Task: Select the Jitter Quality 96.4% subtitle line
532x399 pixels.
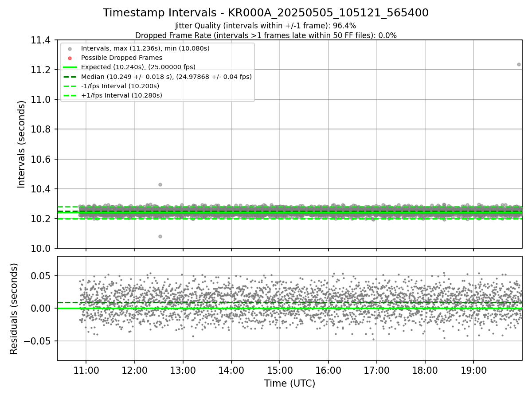Action: pos(266,26)
